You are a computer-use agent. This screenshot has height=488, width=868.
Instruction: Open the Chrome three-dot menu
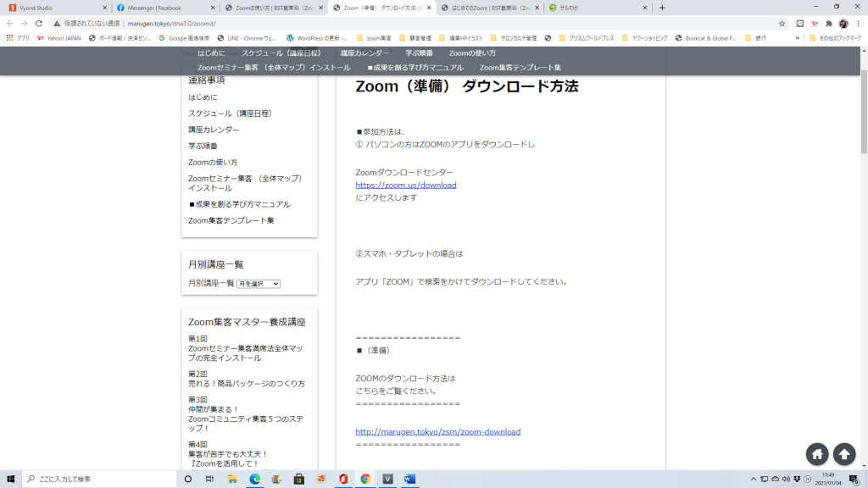[x=858, y=23]
